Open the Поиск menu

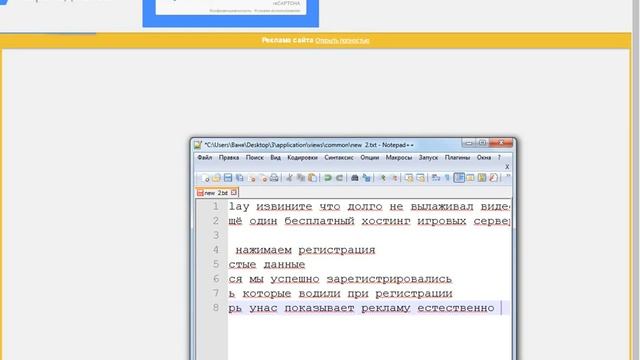254,158
